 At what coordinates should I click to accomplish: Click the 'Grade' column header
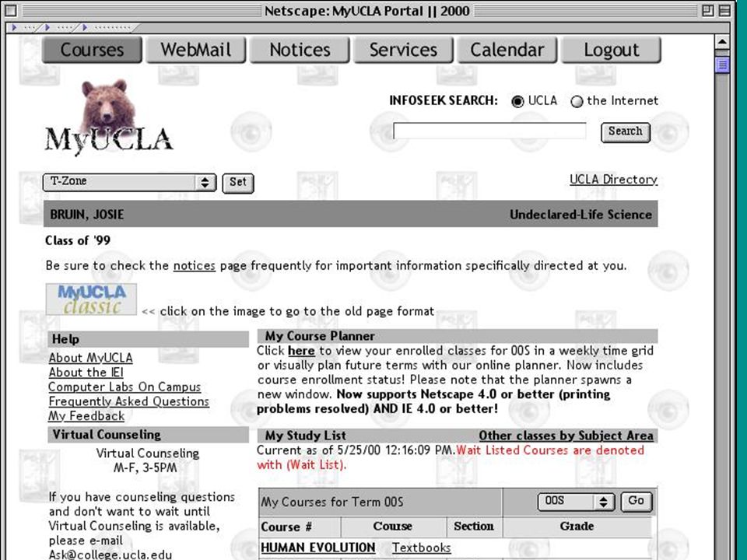point(577,527)
